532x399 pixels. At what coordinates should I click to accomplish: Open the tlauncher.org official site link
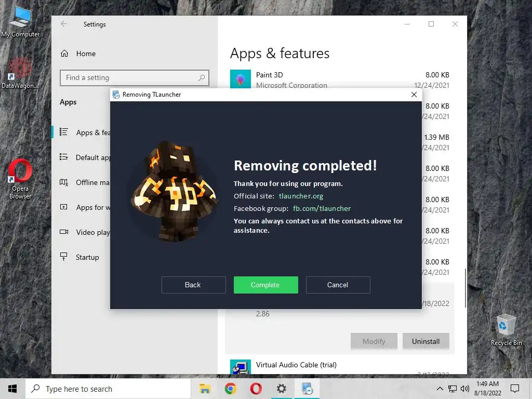301,196
